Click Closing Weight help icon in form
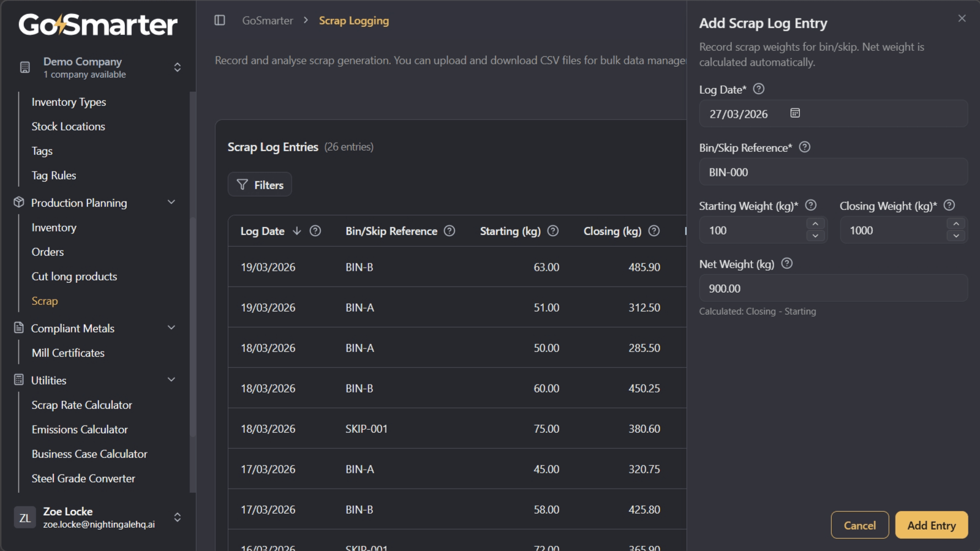 (949, 206)
